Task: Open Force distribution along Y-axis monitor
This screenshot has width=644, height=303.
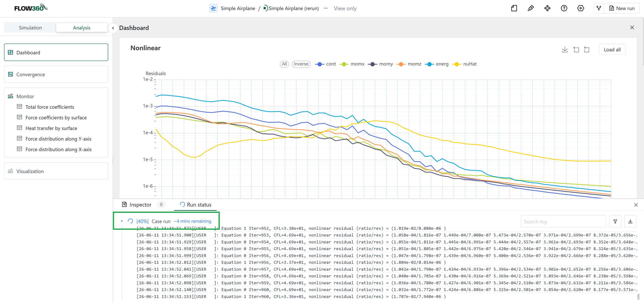Action: click(x=58, y=139)
